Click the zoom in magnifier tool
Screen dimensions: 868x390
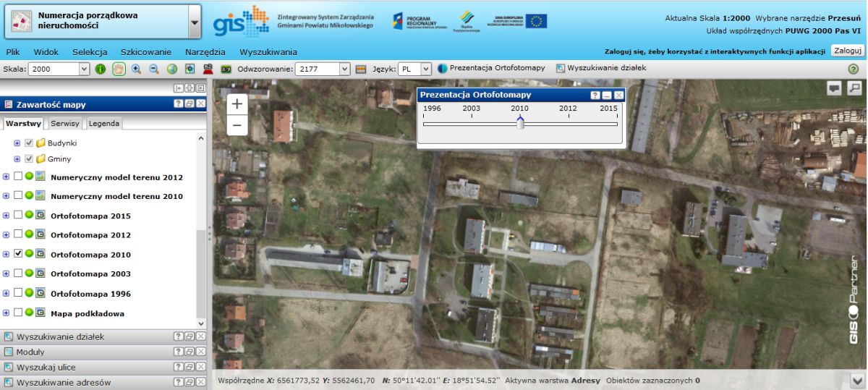[136, 69]
